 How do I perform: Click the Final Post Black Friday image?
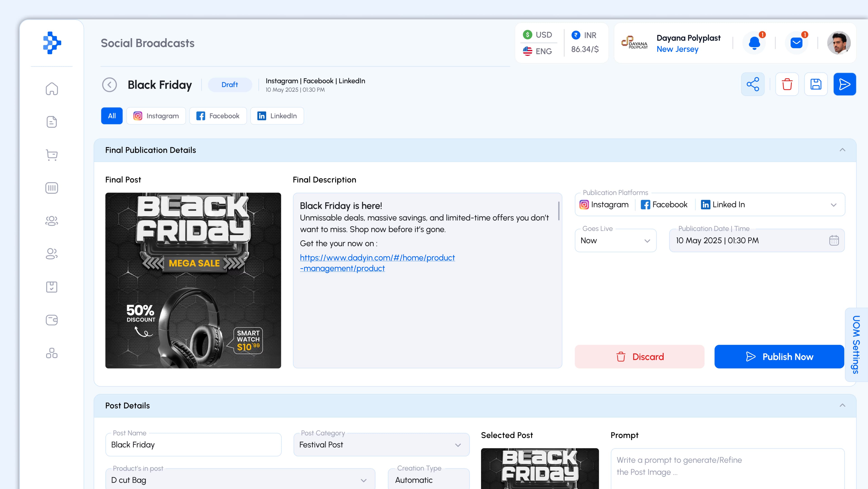[193, 281]
